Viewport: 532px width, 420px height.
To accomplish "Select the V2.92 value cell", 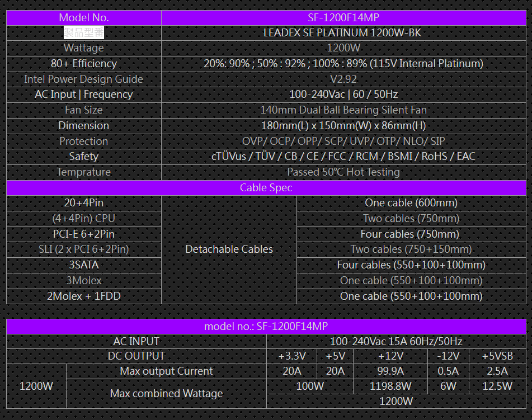I will pyautogui.click(x=343, y=79).
